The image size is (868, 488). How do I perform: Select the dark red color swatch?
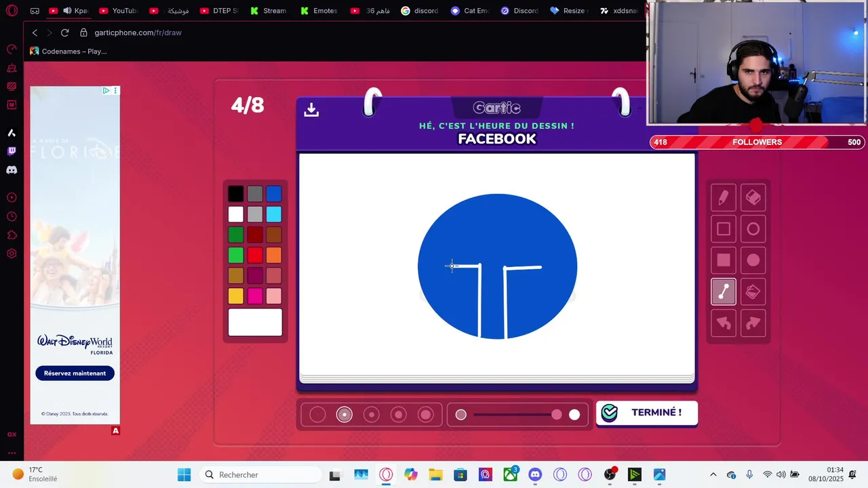(255, 235)
